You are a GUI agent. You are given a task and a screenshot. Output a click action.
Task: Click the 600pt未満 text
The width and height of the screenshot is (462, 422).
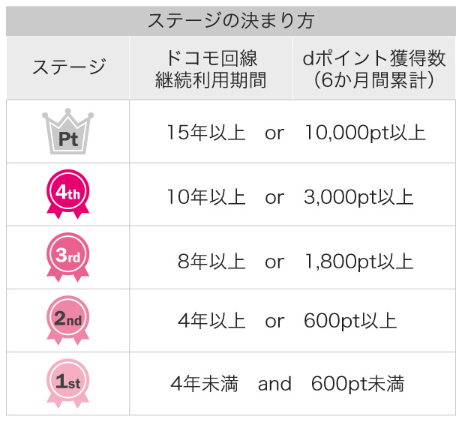[358, 383]
